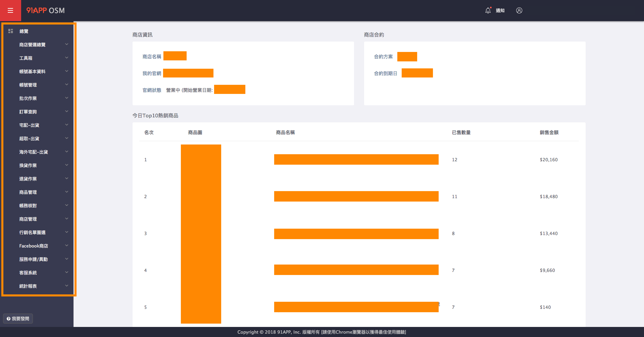This screenshot has height=337, width=644.
Task: Click the 總覽 dashboard grid icon
Action: (10, 31)
